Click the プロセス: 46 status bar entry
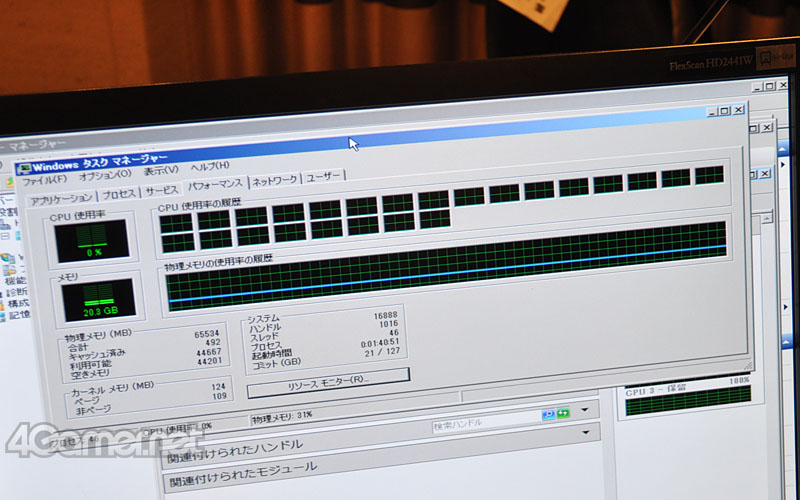Viewport: 800px width, 500px height. pyautogui.click(x=74, y=441)
